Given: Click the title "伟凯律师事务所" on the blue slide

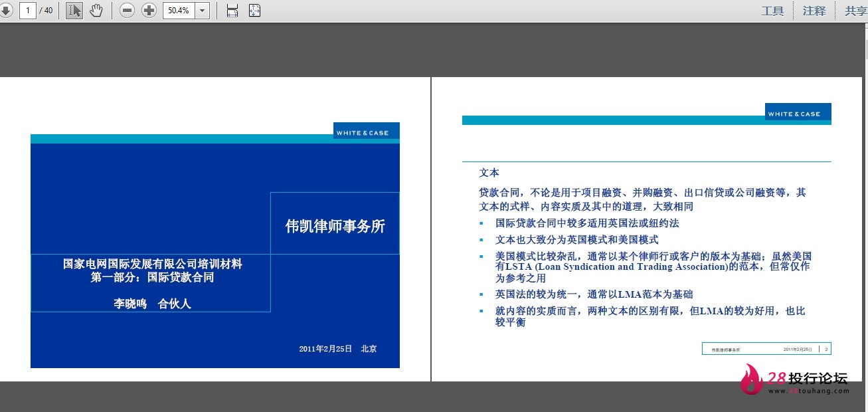Looking at the screenshot, I should click(335, 226).
